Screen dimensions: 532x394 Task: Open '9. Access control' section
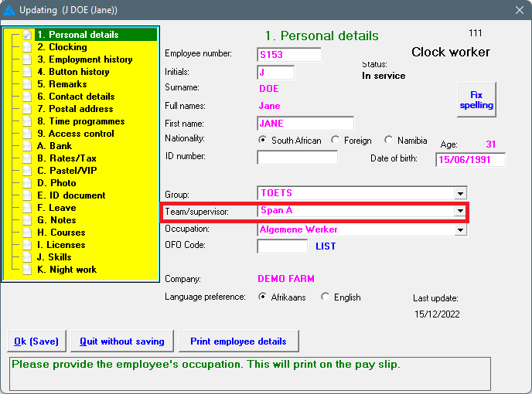click(x=76, y=134)
